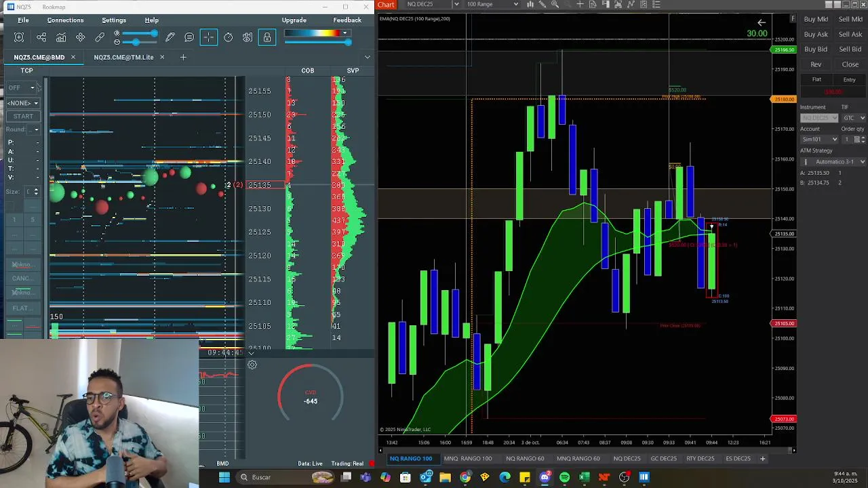This screenshot has height=488, width=868.
Task: Toggle the lock button in Bookmap toolbar
Action: (x=267, y=37)
